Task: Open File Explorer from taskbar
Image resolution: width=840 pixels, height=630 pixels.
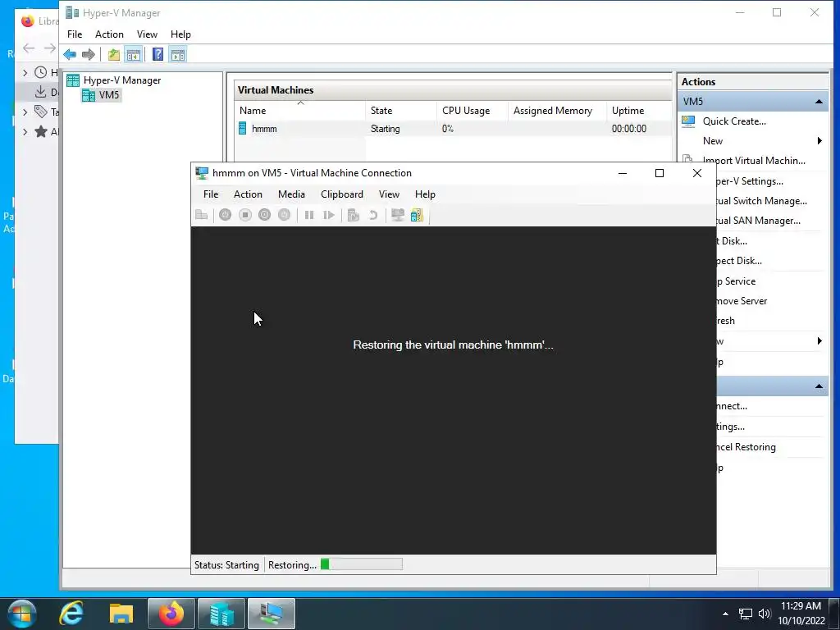Action: coord(121,614)
